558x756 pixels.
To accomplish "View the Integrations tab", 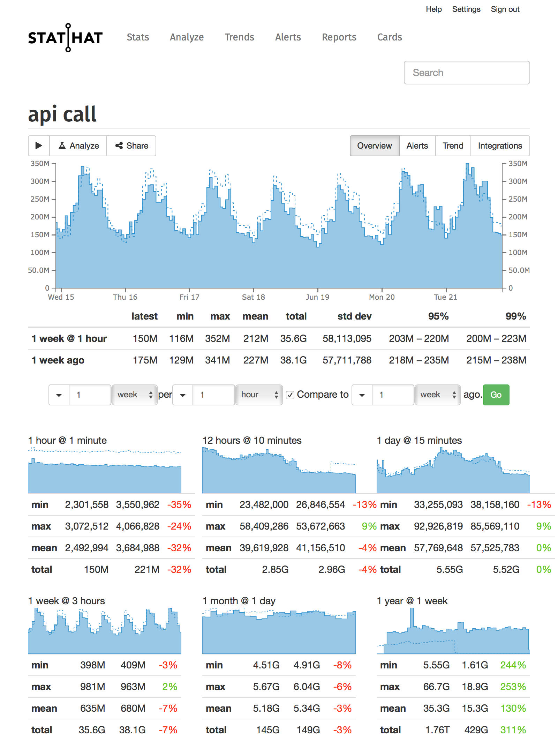I will (x=500, y=146).
